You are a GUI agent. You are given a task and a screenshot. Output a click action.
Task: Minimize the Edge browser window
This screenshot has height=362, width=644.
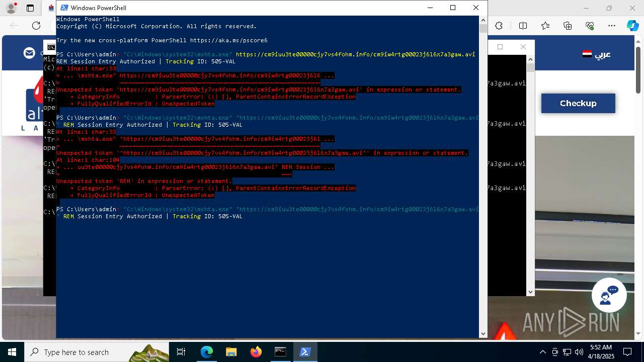pyautogui.click(x=586, y=8)
